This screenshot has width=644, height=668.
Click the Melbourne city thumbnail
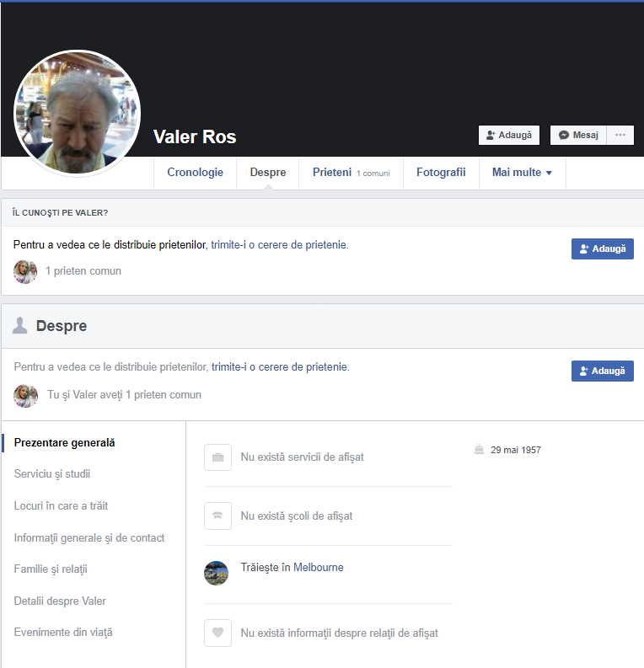(216, 573)
